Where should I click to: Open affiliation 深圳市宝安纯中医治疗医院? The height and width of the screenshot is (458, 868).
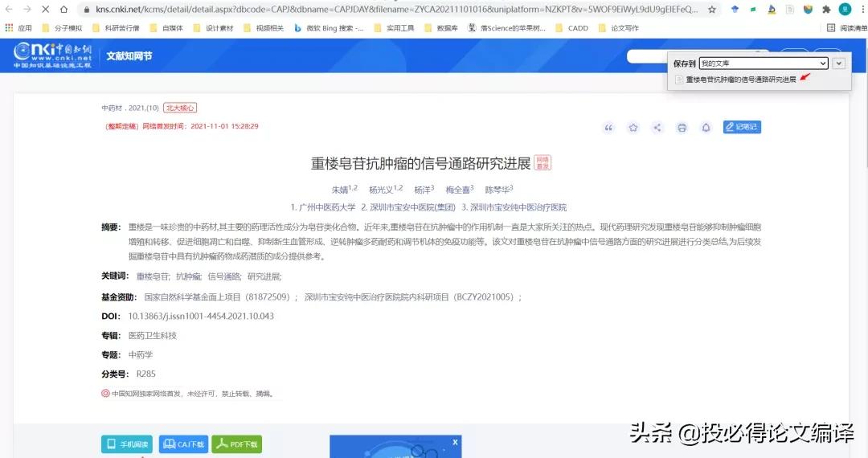(518, 207)
